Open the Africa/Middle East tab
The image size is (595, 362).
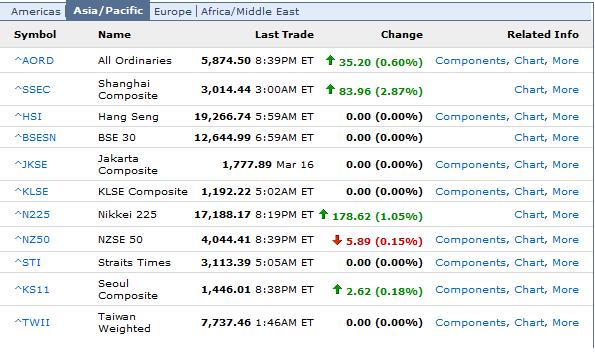(x=250, y=11)
